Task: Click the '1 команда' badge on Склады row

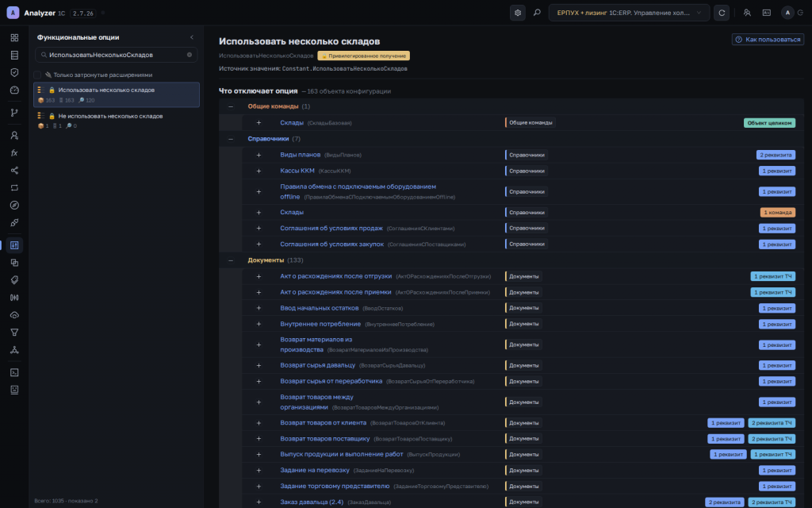Action: pos(778,213)
